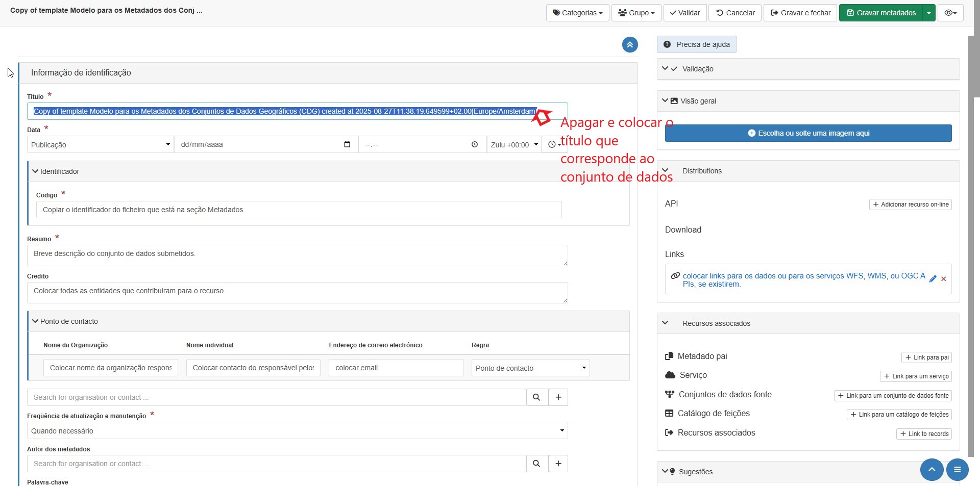
Task: Collapse the Ponto de contacto section
Action: [35, 321]
